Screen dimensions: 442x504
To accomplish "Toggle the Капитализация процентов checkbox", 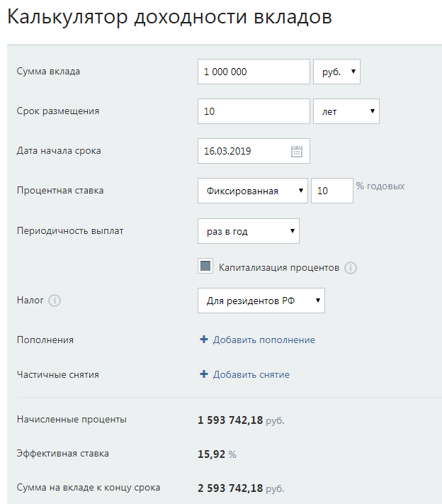I will (x=206, y=267).
